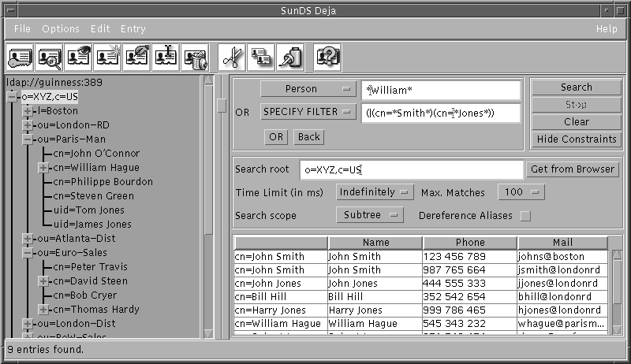Click the scissors cut icon
Image resolution: width=631 pixels, height=364 pixels.
232,58
